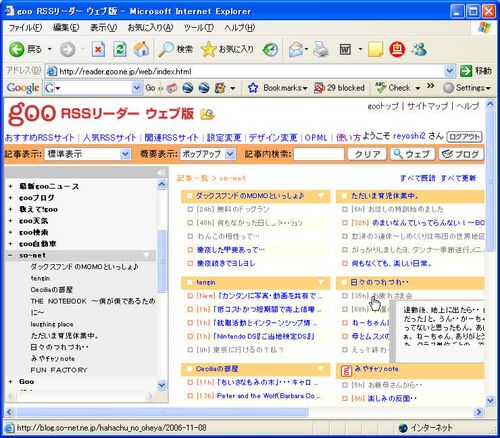Click the すべて既読 link
The image size is (500, 438).
point(418,178)
